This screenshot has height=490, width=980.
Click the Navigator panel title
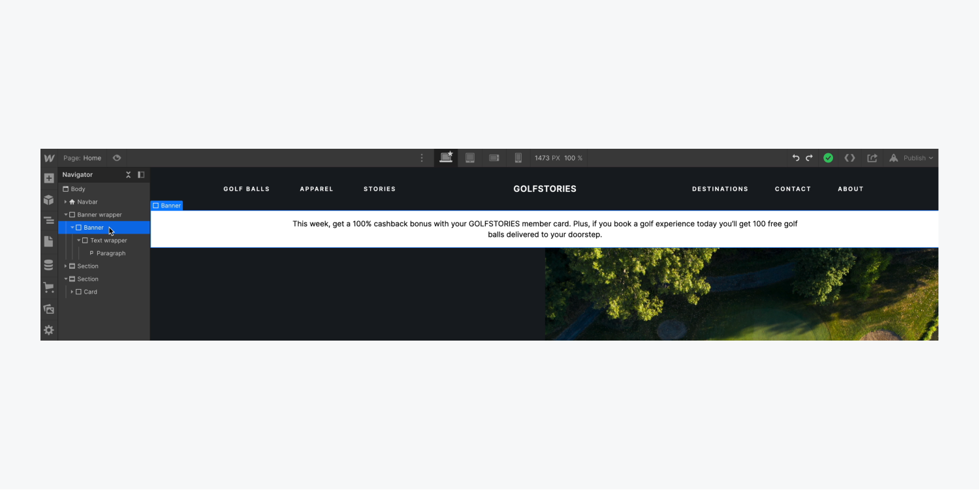78,175
